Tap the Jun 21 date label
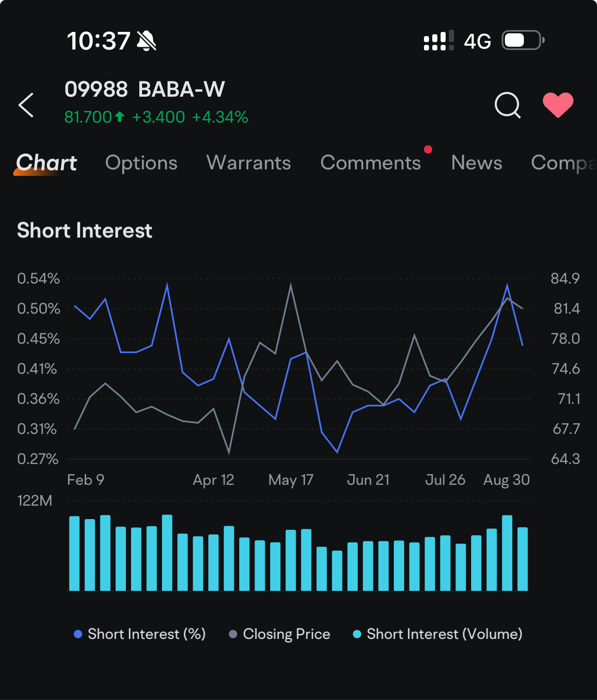 tap(368, 480)
